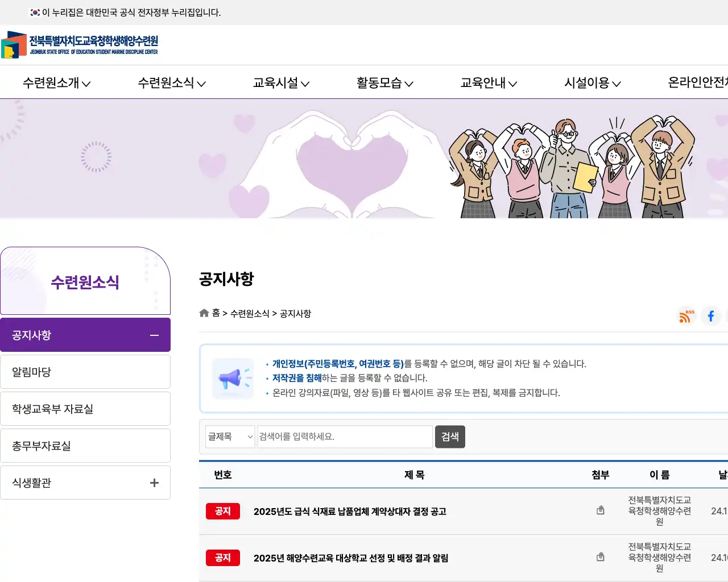The width and height of the screenshot is (728, 582).
Task: Open attachment icon for 2025년 해양수련교육 notice
Action: pos(600,557)
